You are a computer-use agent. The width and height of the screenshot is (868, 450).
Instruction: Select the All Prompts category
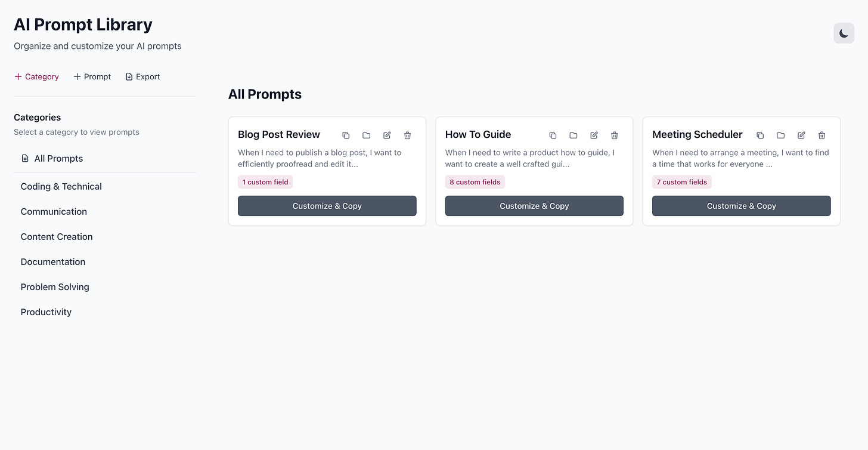tap(58, 158)
